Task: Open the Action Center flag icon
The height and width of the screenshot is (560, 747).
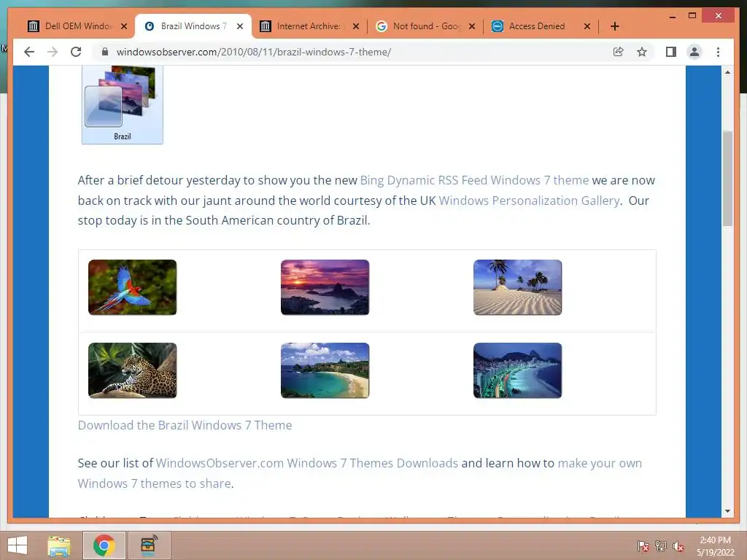Action: (x=643, y=546)
